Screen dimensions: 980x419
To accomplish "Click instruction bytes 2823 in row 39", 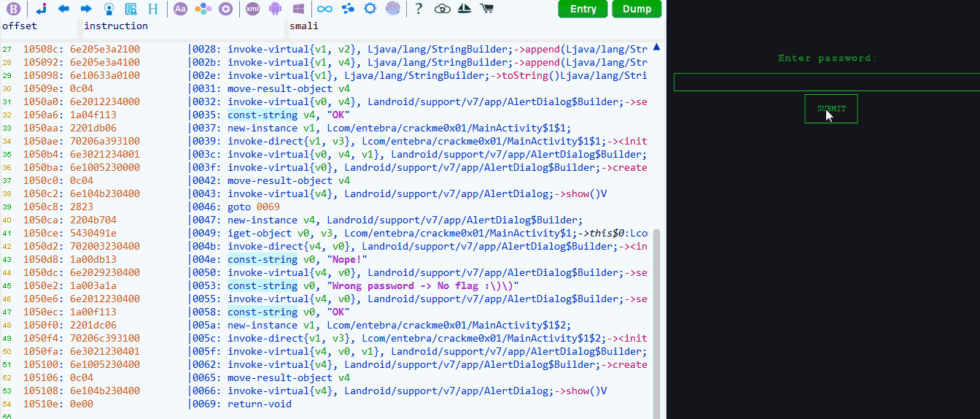I will tap(82, 207).
